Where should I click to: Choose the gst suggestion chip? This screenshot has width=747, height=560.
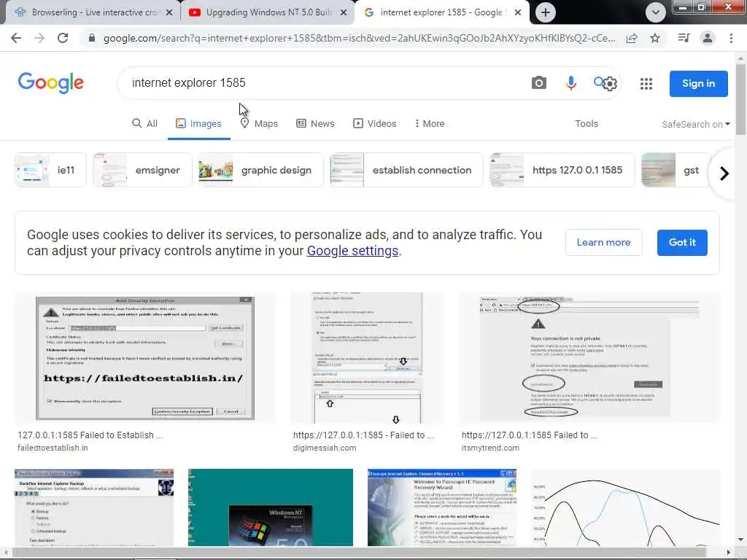pyautogui.click(x=676, y=170)
